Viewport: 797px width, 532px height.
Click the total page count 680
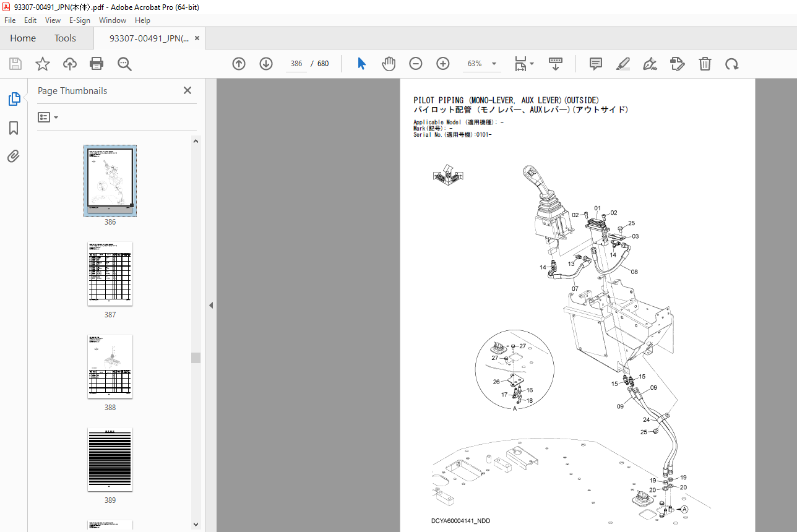323,64
